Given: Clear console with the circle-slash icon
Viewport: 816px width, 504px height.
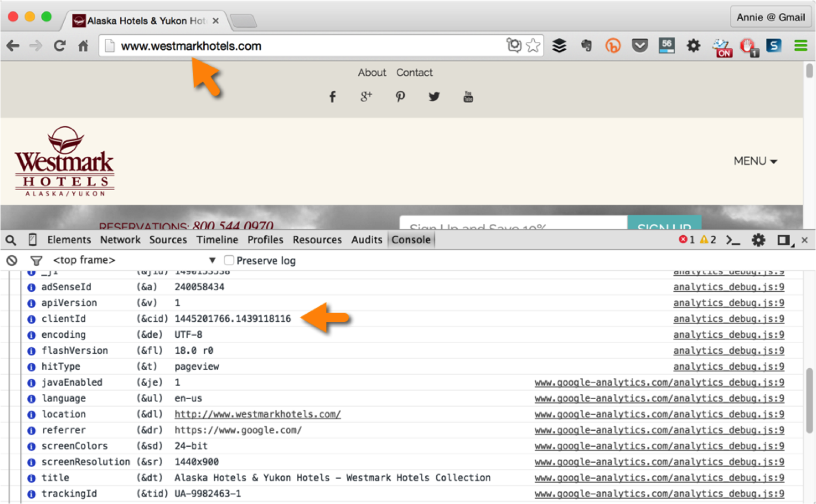Looking at the screenshot, I should (x=12, y=261).
